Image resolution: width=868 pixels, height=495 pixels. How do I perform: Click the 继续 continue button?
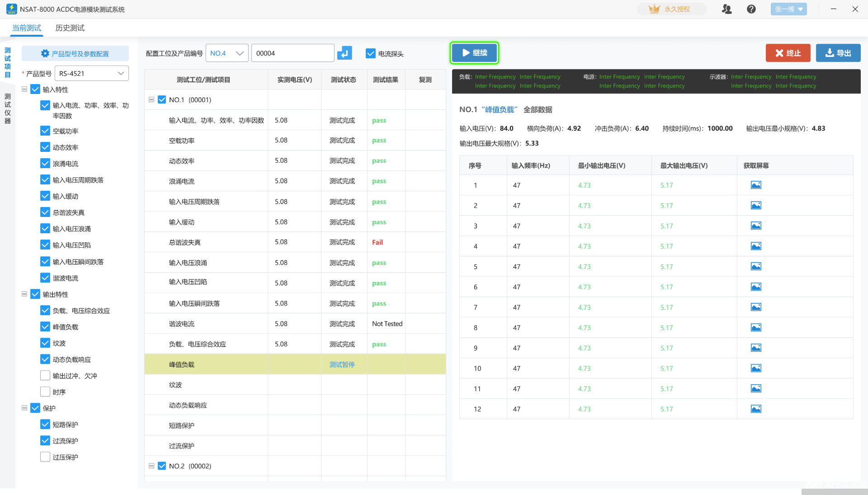tap(474, 53)
